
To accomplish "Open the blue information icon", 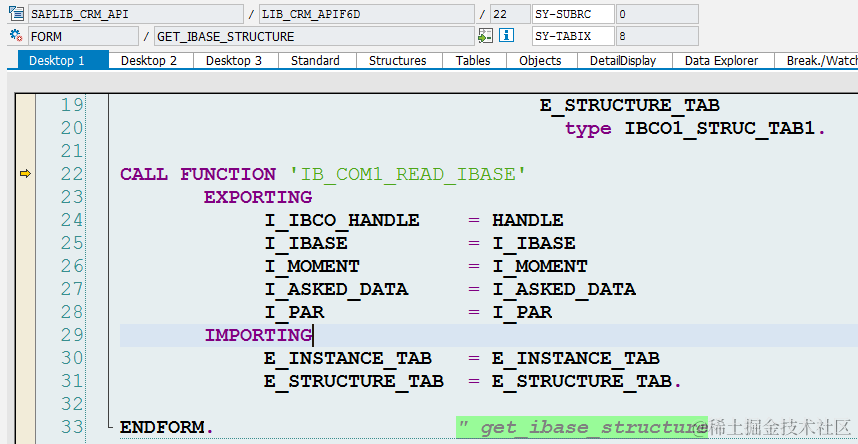I will pos(507,36).
